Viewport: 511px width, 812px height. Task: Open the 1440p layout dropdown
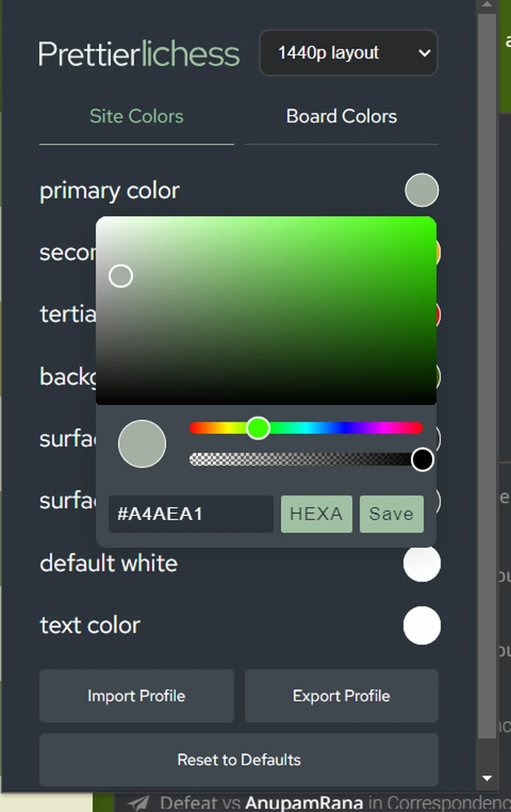pos(348,53)
